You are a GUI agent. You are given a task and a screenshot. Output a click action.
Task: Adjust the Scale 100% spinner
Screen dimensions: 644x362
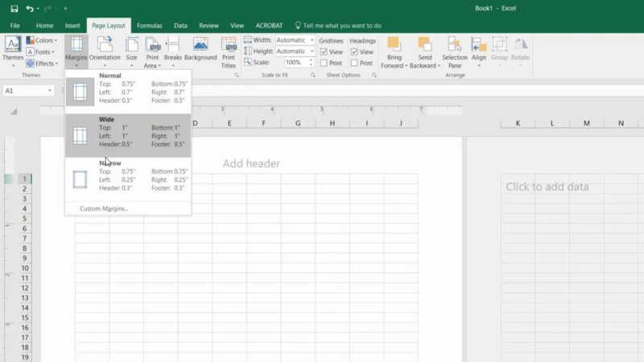tap(311, 63)
